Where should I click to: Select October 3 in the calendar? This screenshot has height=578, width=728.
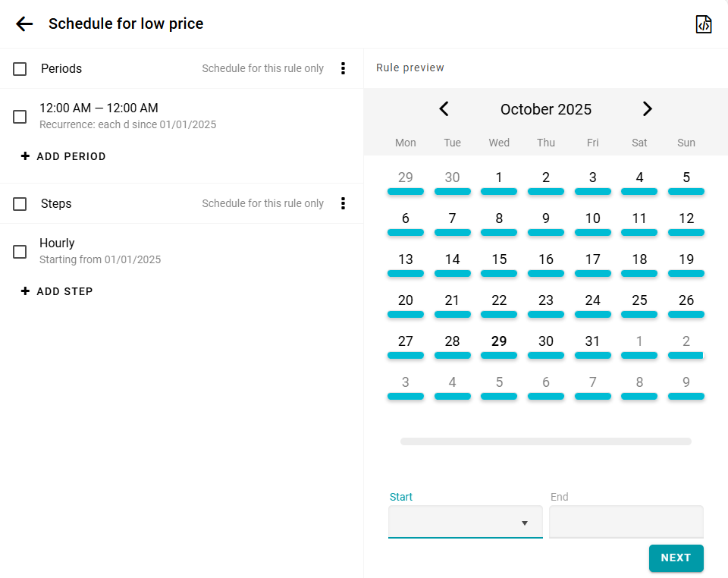coord(593,177)
